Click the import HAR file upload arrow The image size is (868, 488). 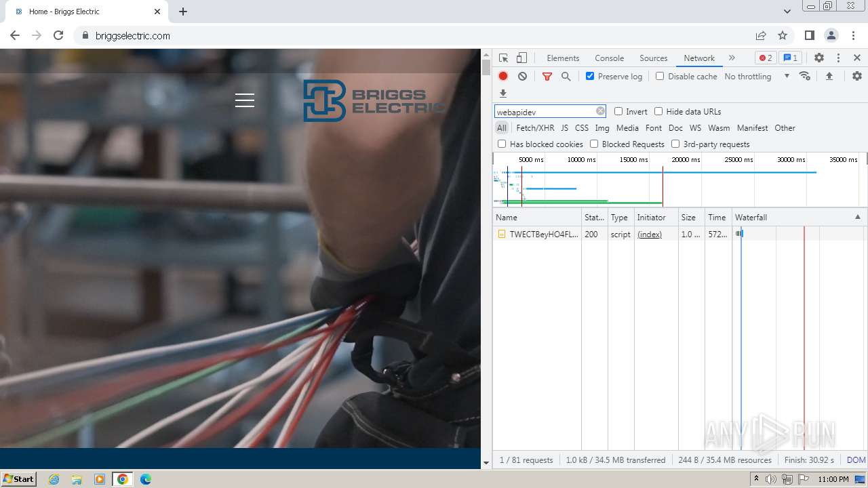point(829,77)
